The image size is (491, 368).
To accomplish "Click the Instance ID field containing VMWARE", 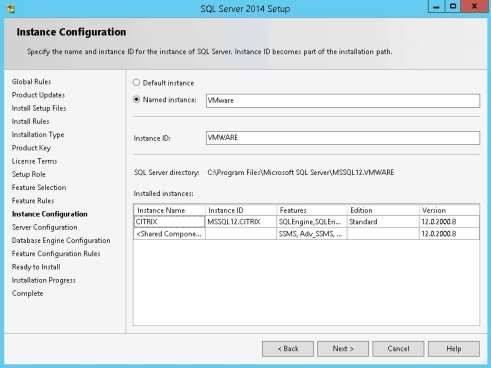I will pyautogui.click(x=343, y=138).
